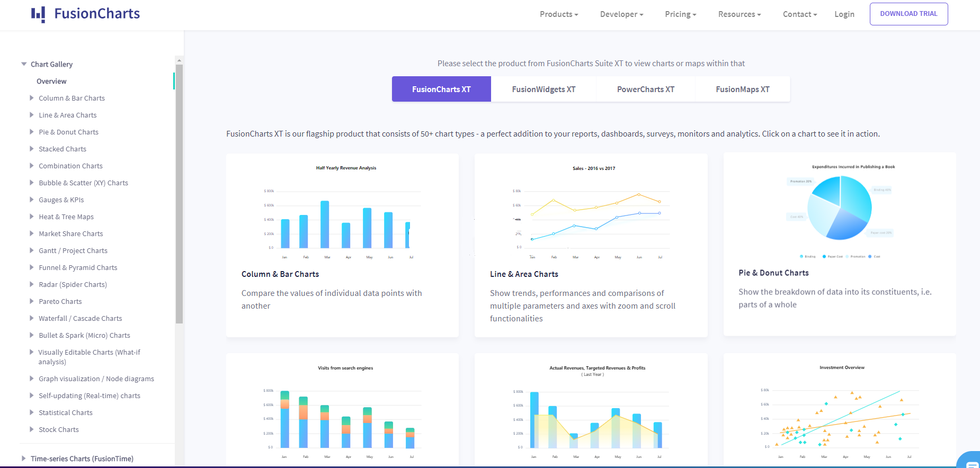The image size is (980, 468).
Task: Click the Column & Bar Charts card title
Action: click(x=280, y=274)
